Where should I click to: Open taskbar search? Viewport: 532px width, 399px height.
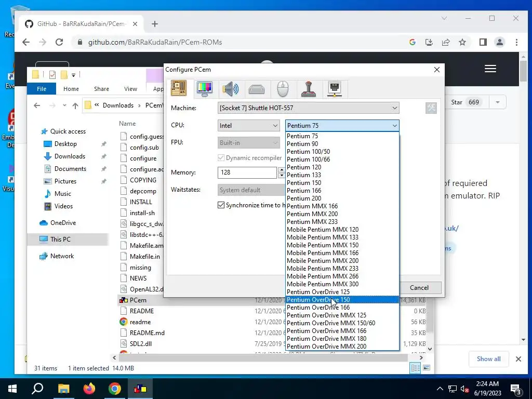[x=37, y=389]
